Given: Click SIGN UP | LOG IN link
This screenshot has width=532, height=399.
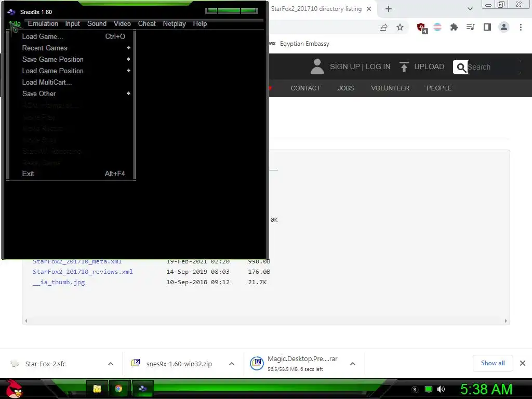Looking at the screenshot, I should pyautogui.click(x=360, y=67).
